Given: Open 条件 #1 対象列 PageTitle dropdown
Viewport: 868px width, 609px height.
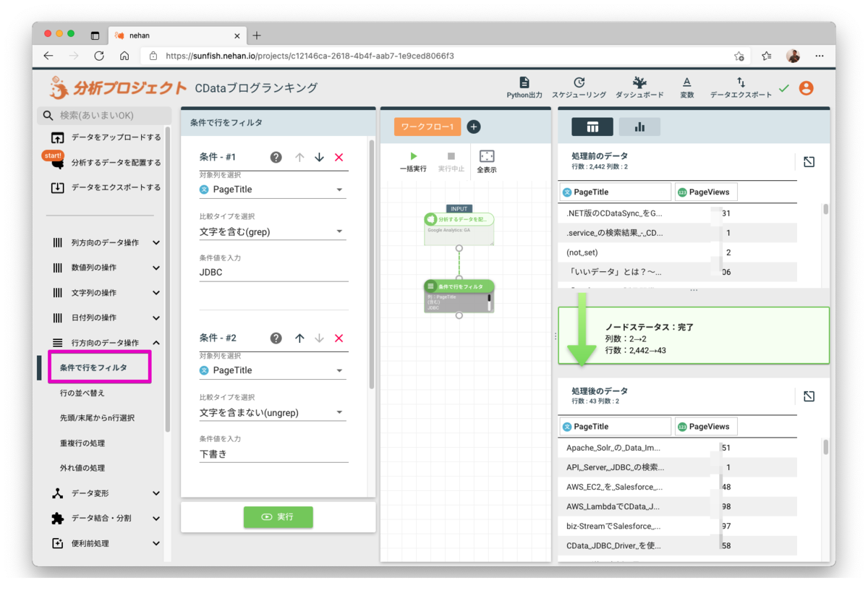Looking at the screenshot, I should pos(273,189).
